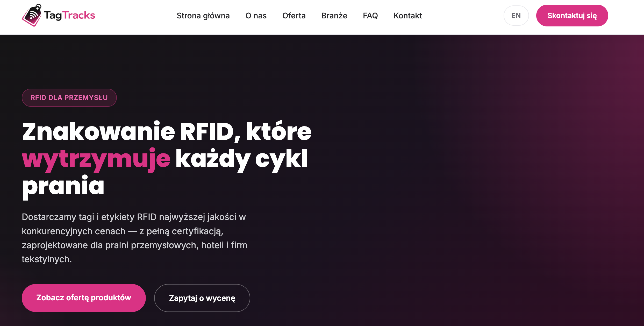Click the Zapytaj o wycenę button
Viewport: 644px width, 326px height.
coord(202,298)
